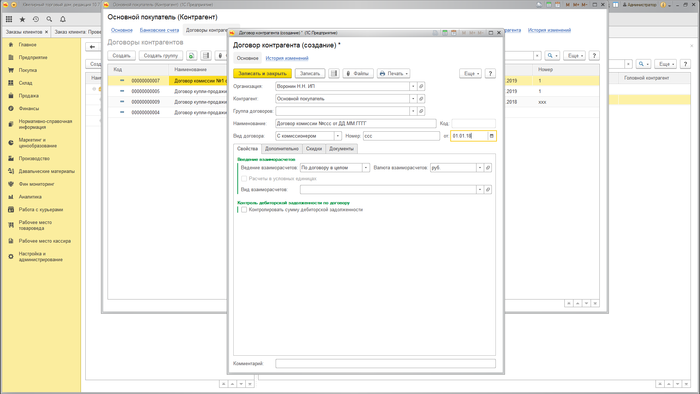
Task: Click calendar icon in contract dialog titlebar
Action: [454, 33]
